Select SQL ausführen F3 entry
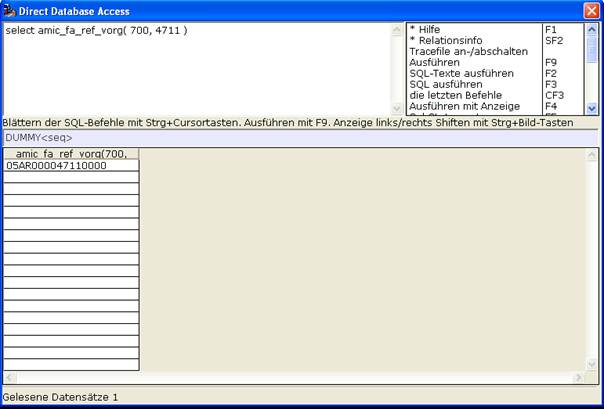Screen dimensions: 604x409 point(495,84)
